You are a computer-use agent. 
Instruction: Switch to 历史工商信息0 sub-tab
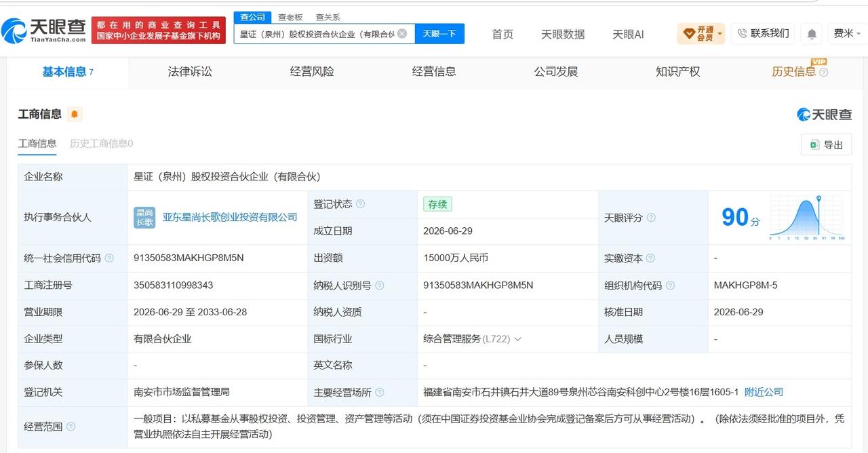click(101, 143)
